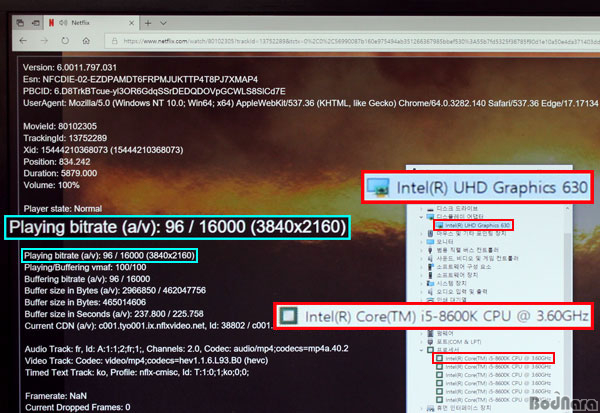The width and height of the screenshot is (600, 413).
Task: Click Device Manager scrollbar up arrow
Action: tap(567, 209)
